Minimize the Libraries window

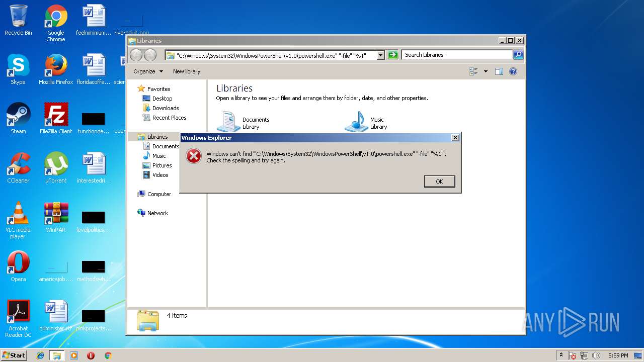[502, 41]
